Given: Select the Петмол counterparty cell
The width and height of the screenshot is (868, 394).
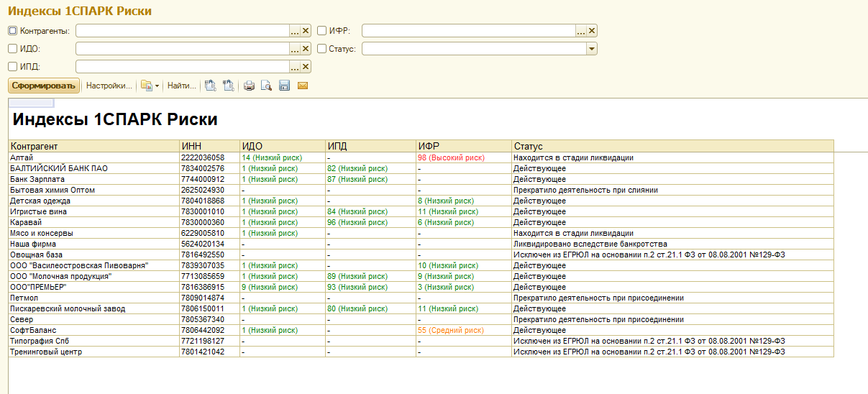Looking at the screenshot, I should click(x=93, y=298).
